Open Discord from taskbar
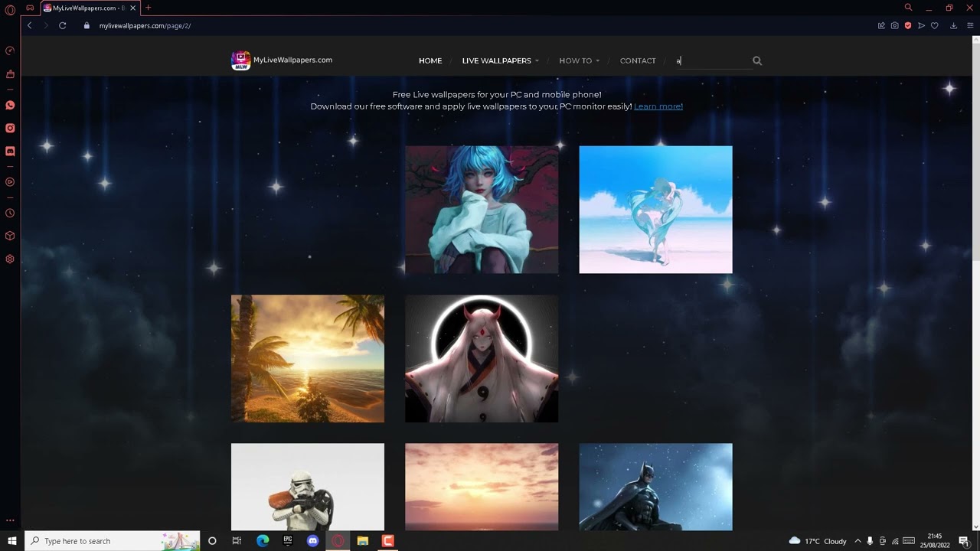 point(312,541)
